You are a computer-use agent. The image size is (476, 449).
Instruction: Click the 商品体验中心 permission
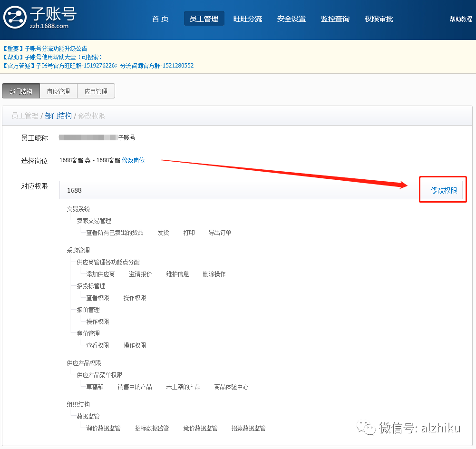tap(231, 387)
